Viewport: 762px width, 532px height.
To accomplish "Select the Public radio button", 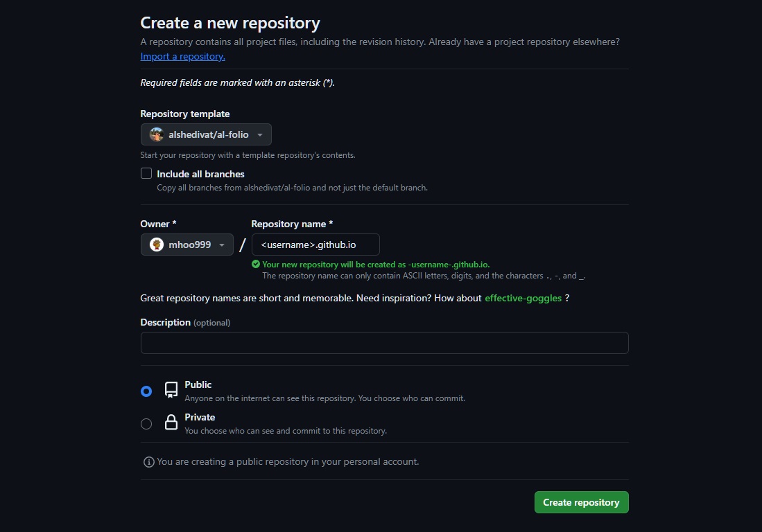I will tap(146, 391).
